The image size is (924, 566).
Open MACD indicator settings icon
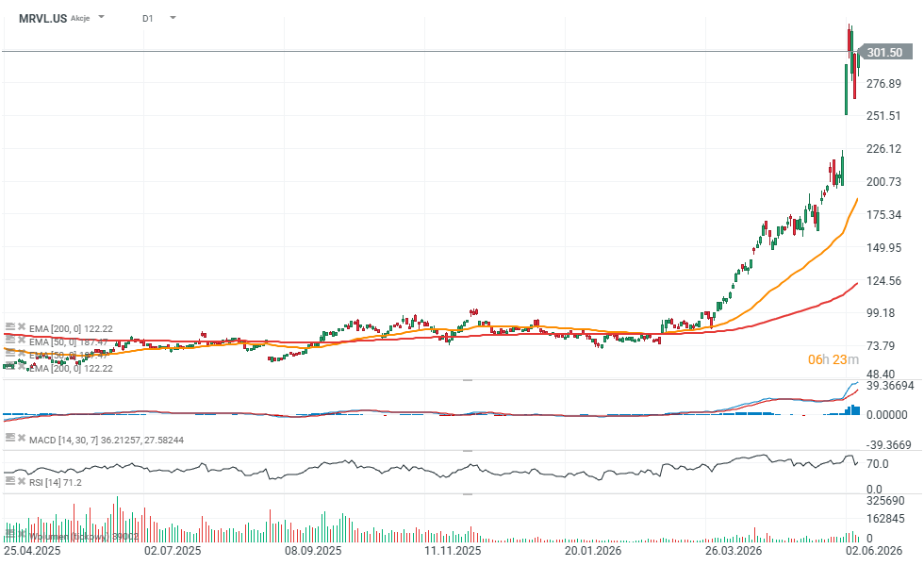10,438
